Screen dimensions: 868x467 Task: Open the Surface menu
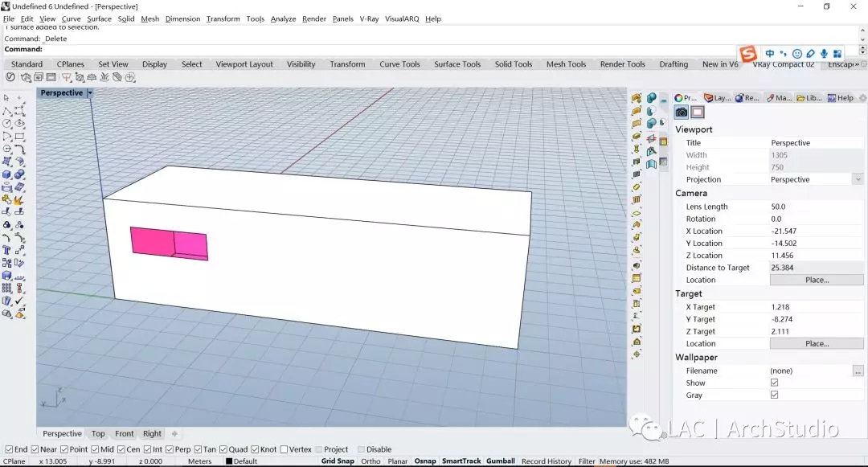[x=99, y=18]
